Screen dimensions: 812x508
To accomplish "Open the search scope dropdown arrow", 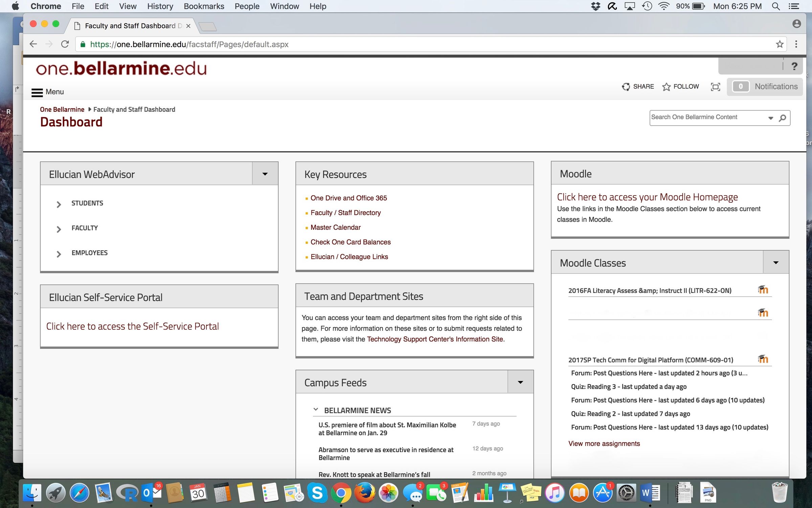I will [770, 118].
